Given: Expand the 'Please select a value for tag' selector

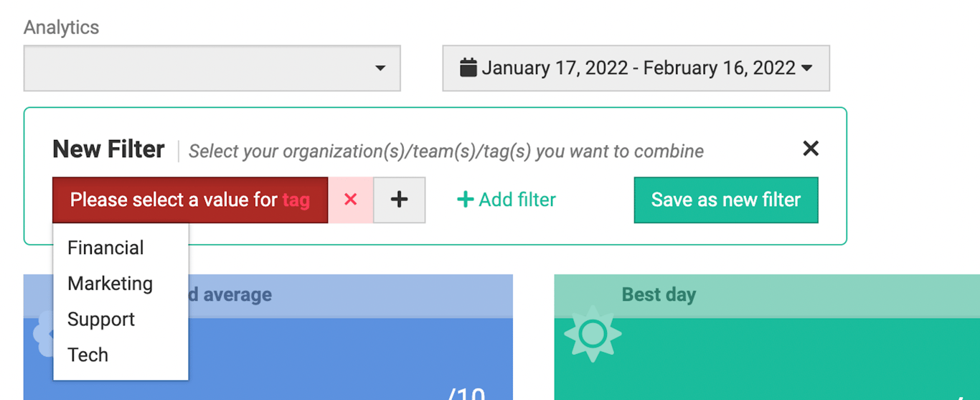Looking at the screenshot, I should [189, 200].
